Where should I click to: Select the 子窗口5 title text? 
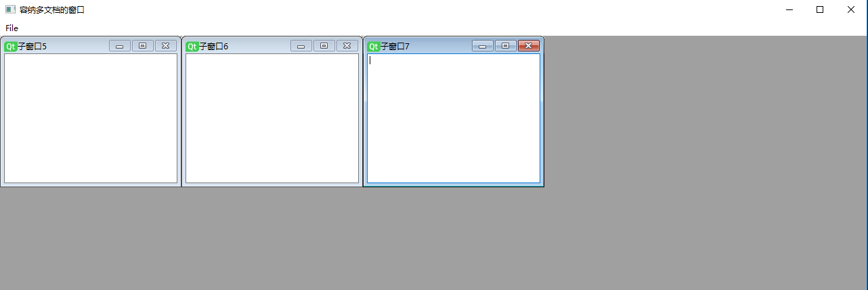32,46
